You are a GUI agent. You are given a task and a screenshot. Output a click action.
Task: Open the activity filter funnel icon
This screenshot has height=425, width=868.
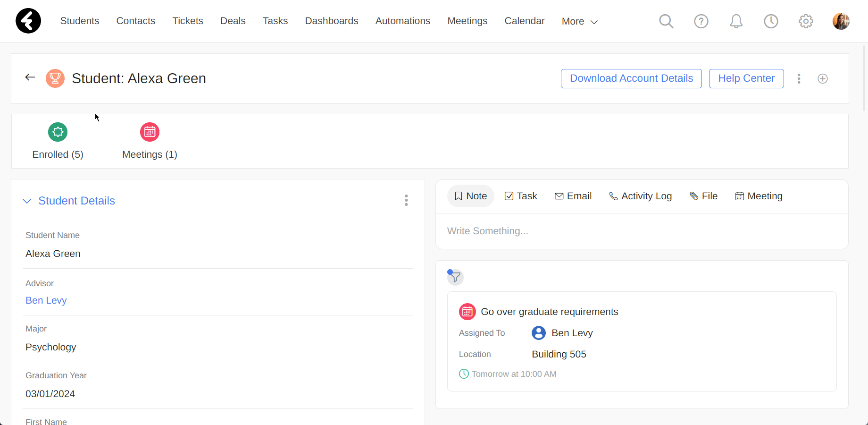click(455, 277)
